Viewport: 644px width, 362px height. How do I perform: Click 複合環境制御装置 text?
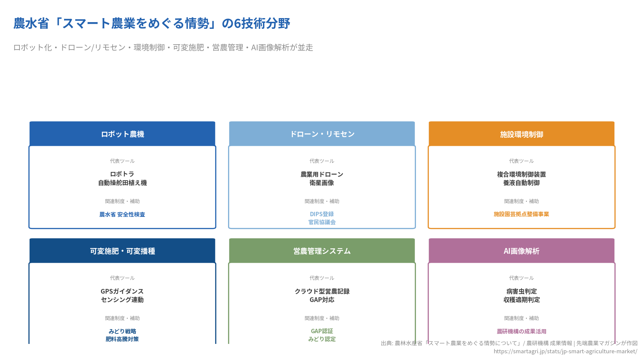click(522, 174)
